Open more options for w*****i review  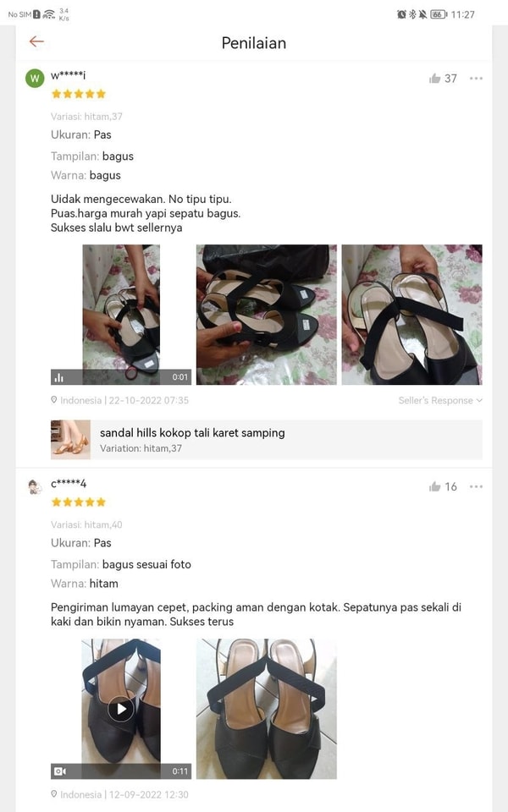[x=476, y=79]
